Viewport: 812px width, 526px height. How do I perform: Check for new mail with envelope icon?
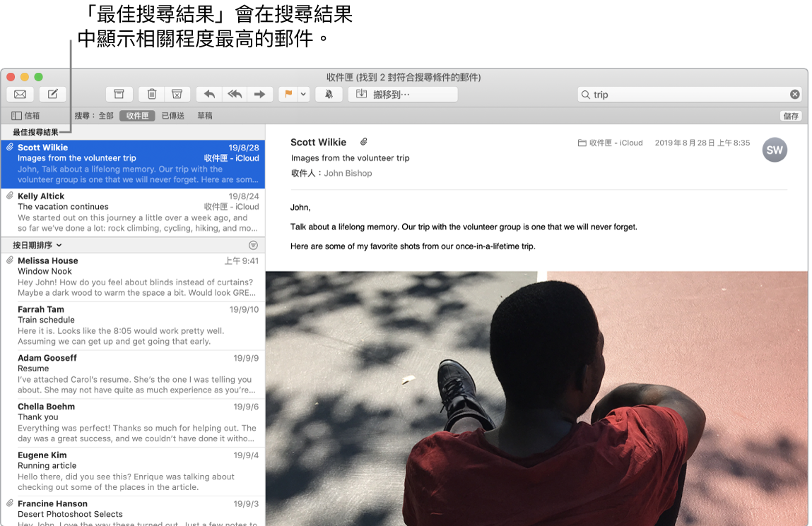click(x=20, y=94)
